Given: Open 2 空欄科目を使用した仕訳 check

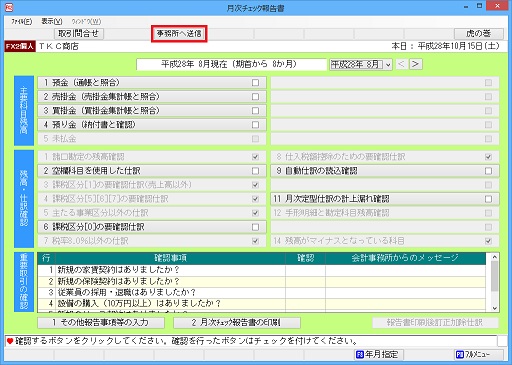Looking at the screenshot, I should (x=152, y=171).
